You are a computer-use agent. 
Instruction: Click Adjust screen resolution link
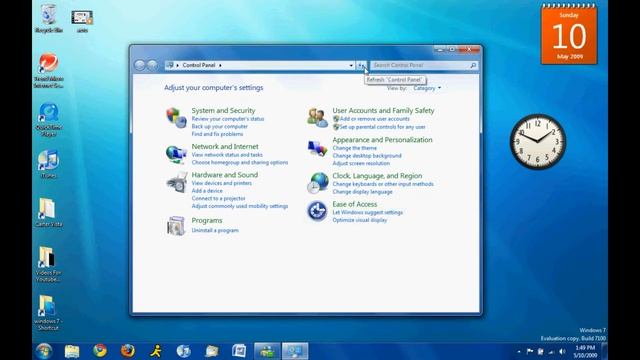361,163
